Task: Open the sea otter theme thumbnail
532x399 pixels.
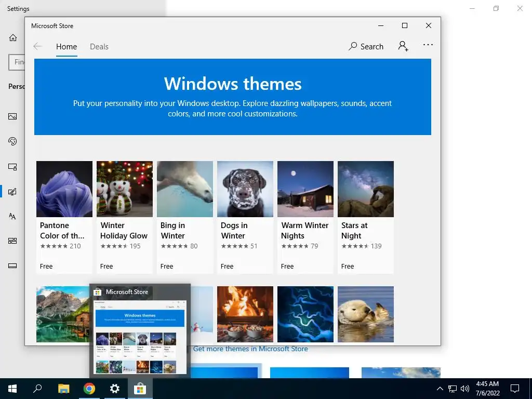Action: click(366, 314)
